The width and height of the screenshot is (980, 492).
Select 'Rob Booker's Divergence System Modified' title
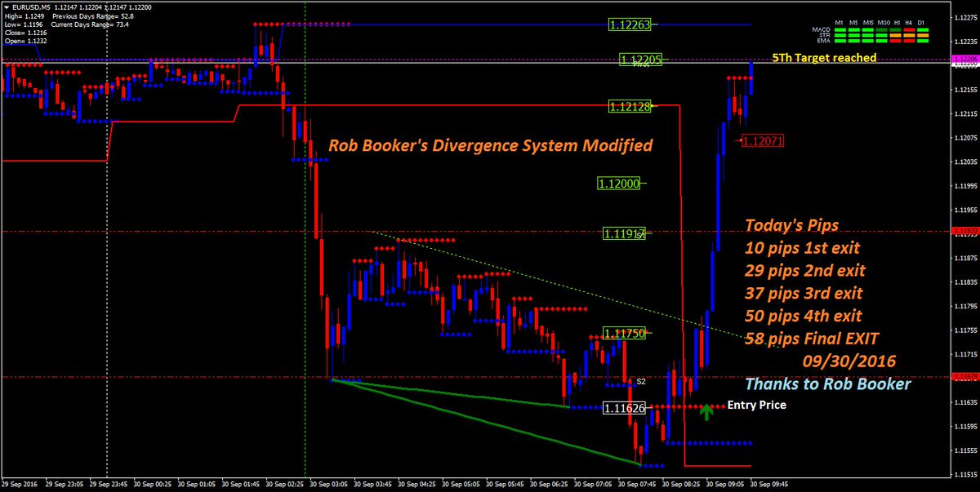coord(490,146)
